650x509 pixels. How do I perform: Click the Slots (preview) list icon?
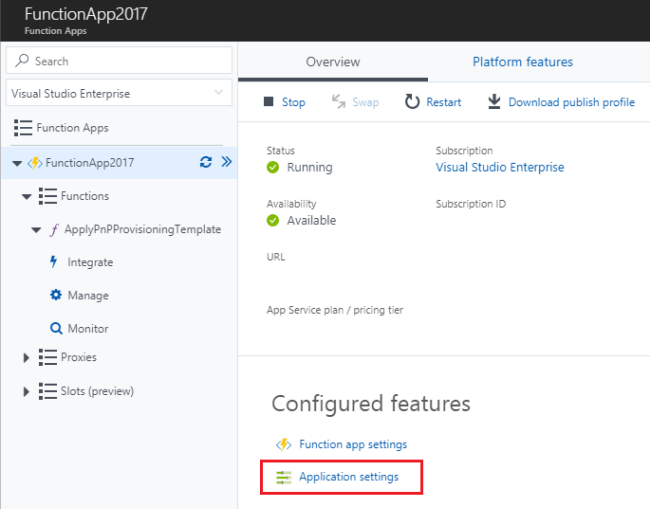48,391
